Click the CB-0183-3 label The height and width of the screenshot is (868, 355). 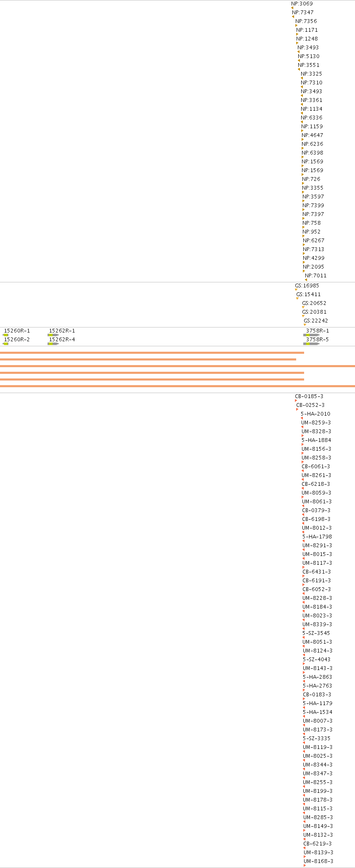[x=317, y=695]
